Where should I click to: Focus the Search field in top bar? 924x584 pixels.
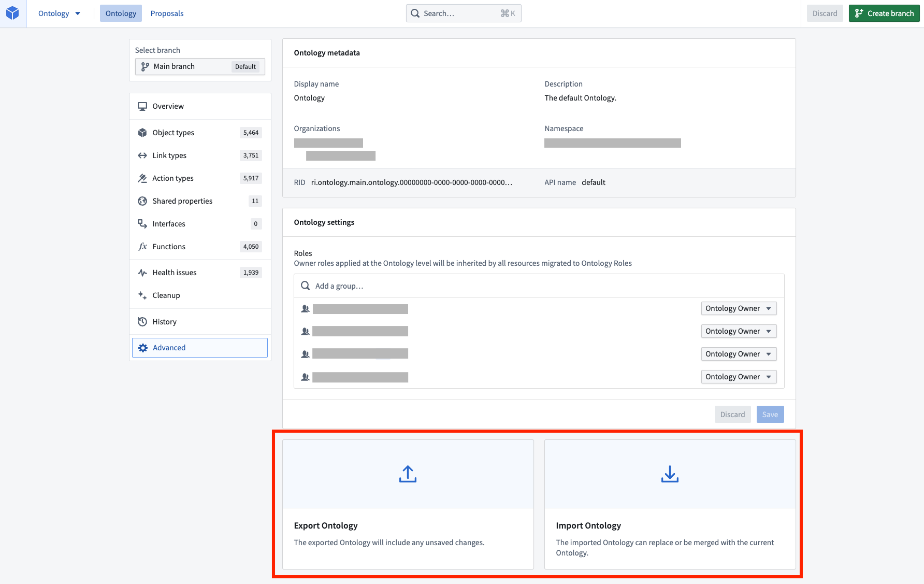[464, 13]
